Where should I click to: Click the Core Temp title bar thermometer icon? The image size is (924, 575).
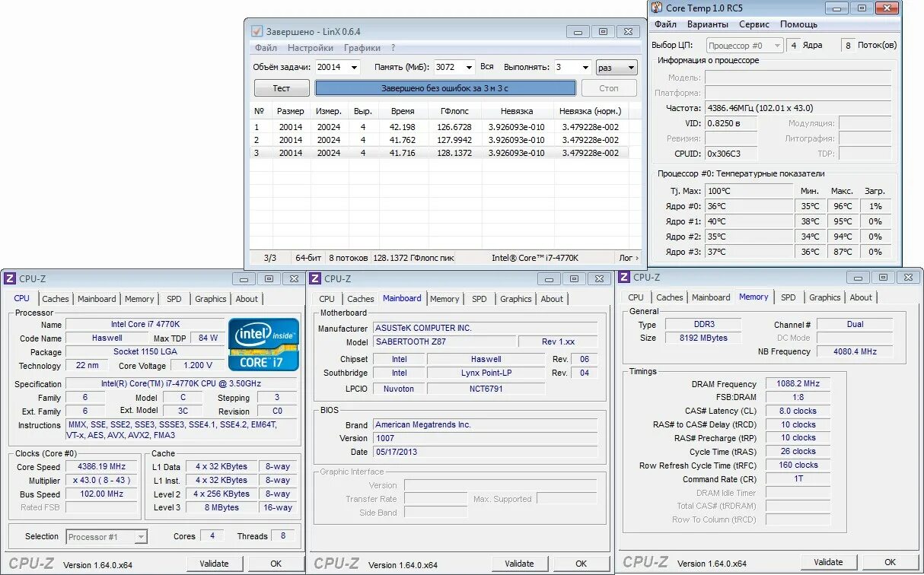[x=656, y=8]
